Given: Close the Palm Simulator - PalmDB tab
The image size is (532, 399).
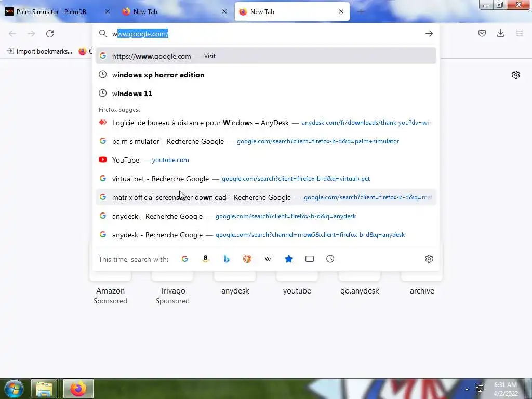Looking at the screenshot, I should 108,11.
